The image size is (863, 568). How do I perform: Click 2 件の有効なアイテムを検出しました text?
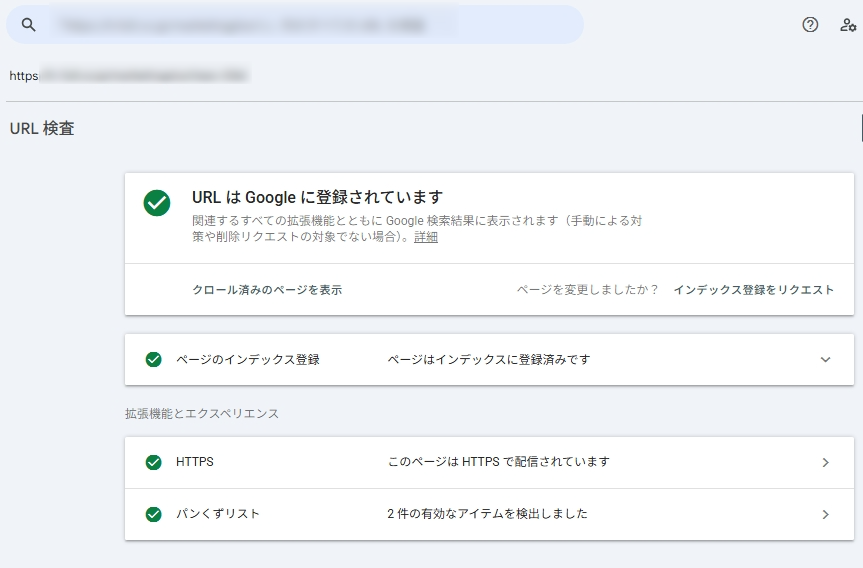tap(487, 514)
